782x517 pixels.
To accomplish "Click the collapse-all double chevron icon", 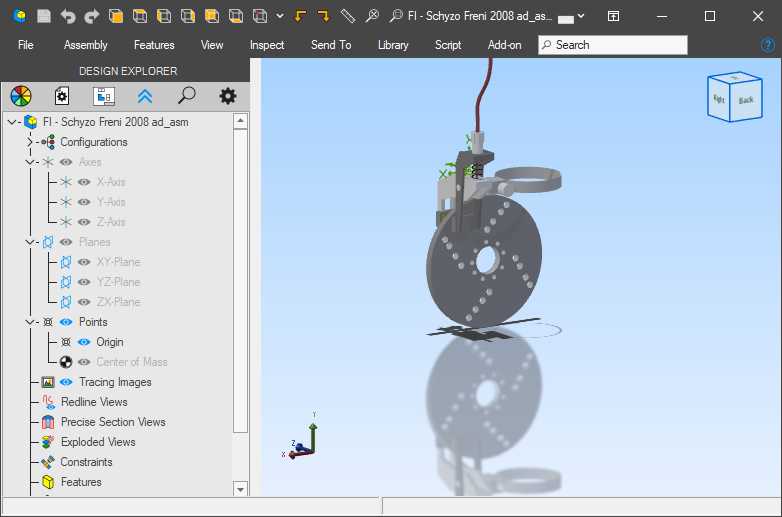I will (145, 96).
